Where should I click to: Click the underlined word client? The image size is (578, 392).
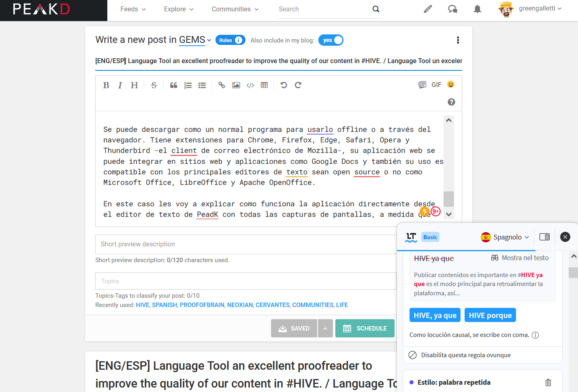point(184,150)
